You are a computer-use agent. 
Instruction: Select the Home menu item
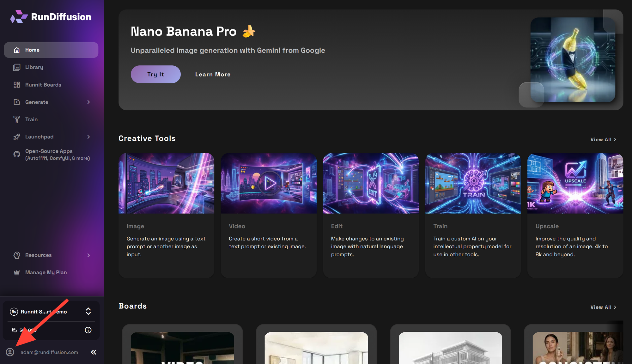51,50
